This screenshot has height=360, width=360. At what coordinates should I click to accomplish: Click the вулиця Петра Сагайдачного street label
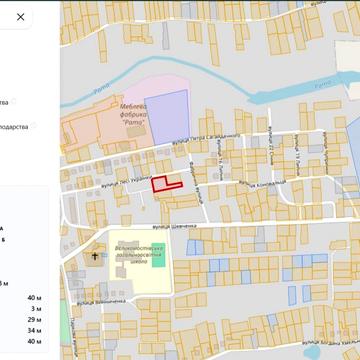pyautogui.click(x=206, y=140)
